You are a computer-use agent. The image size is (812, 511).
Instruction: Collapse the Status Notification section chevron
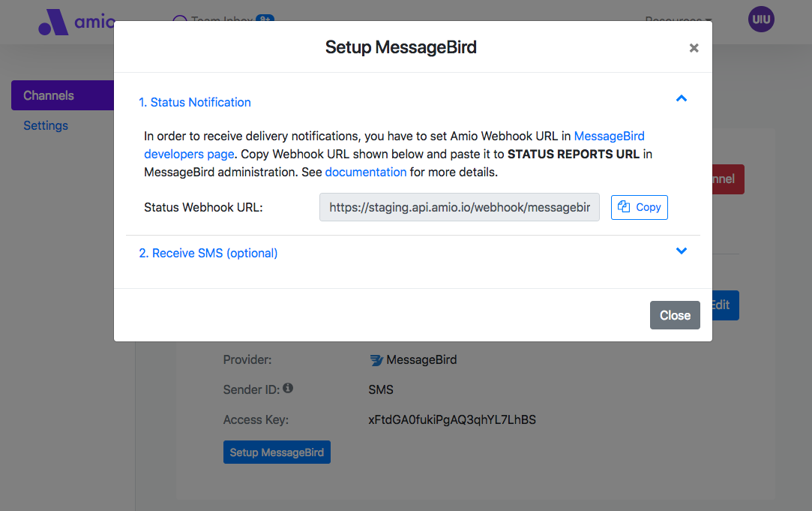pyautogui.click(x=682, y=98)
